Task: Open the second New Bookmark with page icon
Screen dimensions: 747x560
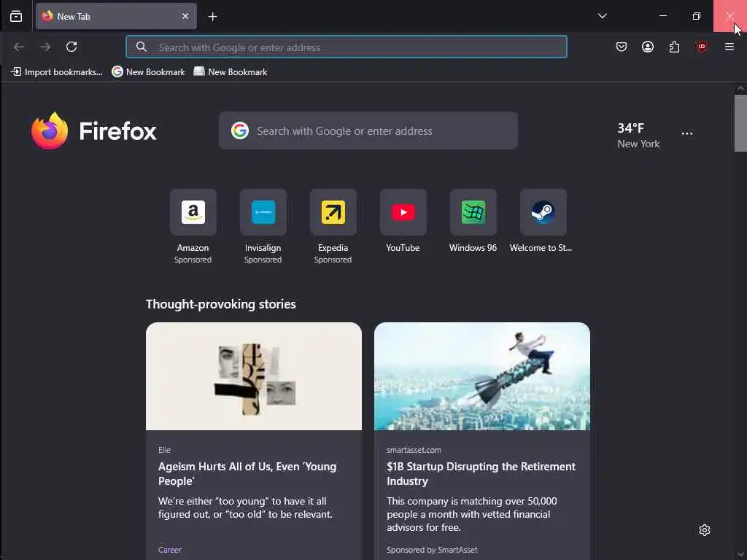Action: (x=231, y=72)
